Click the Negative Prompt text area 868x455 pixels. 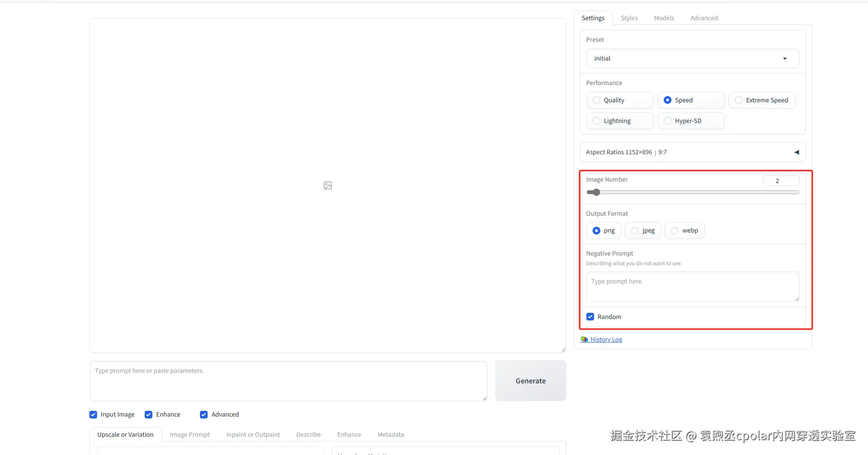coord(693,287)
